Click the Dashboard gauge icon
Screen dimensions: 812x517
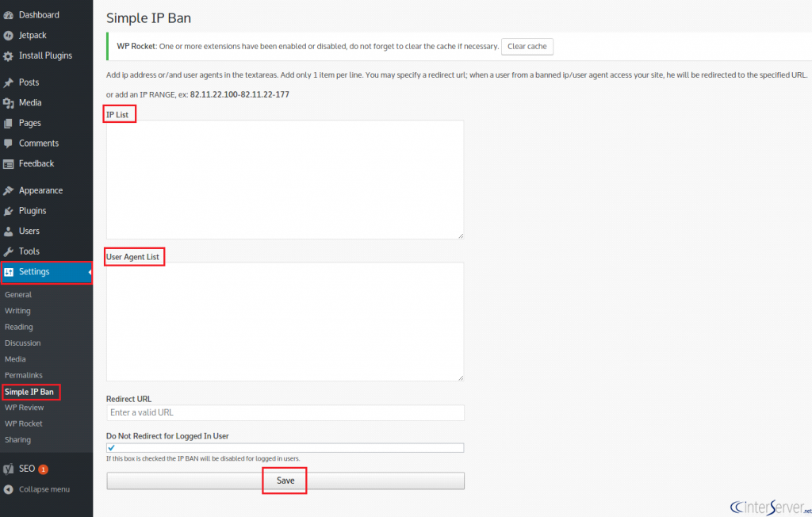point(8,15)
